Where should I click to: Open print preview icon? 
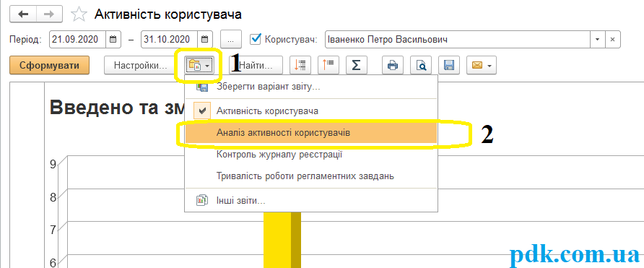point(421,65)
